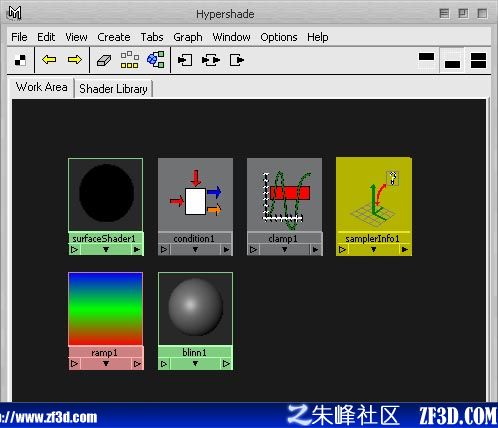Open the down arrow menu under clamp1
498x428 pixels.
(x=284, y=249)
